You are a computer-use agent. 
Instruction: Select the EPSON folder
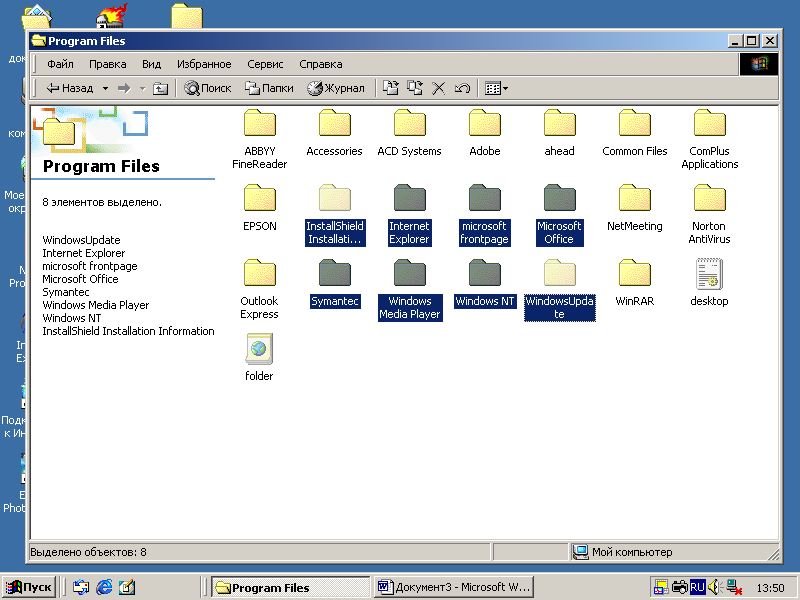[x=259, y=208]
